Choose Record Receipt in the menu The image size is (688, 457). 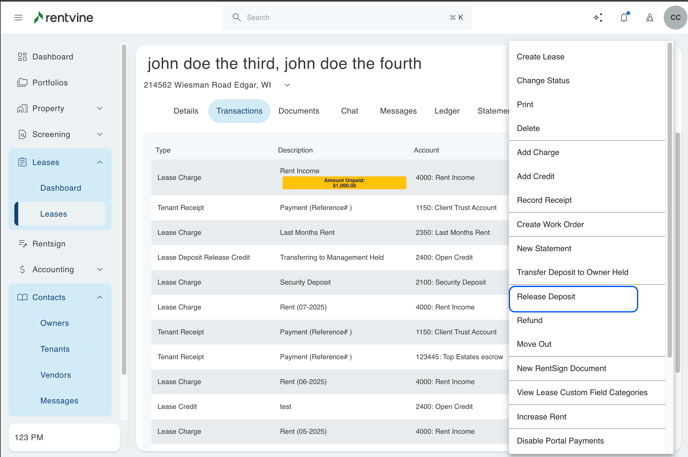(544, 200)
